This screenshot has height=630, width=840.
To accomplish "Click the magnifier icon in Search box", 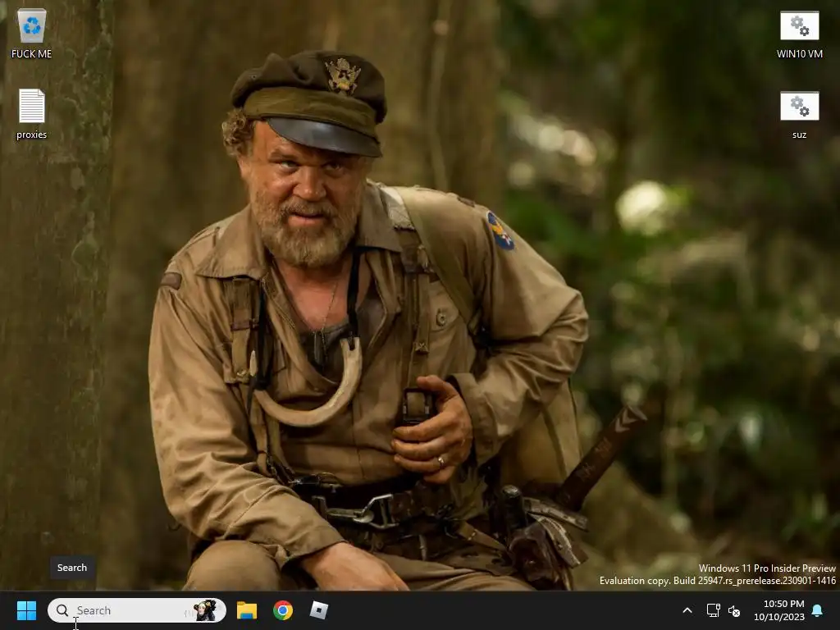I will point(62,610).
